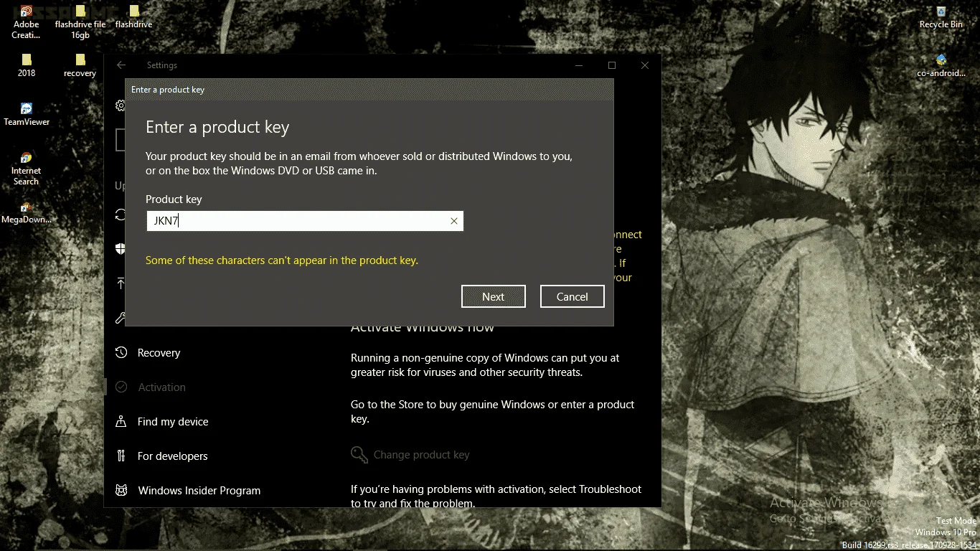Open MegaDownloader desktop shortcut
This screenshot has height=551, width=980.
coord(27,213)
